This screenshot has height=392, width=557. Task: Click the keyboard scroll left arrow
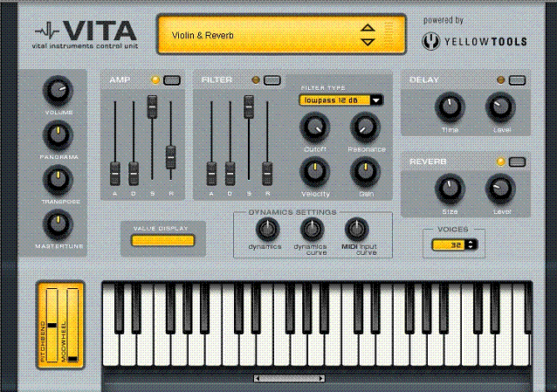tap(257, 379)
